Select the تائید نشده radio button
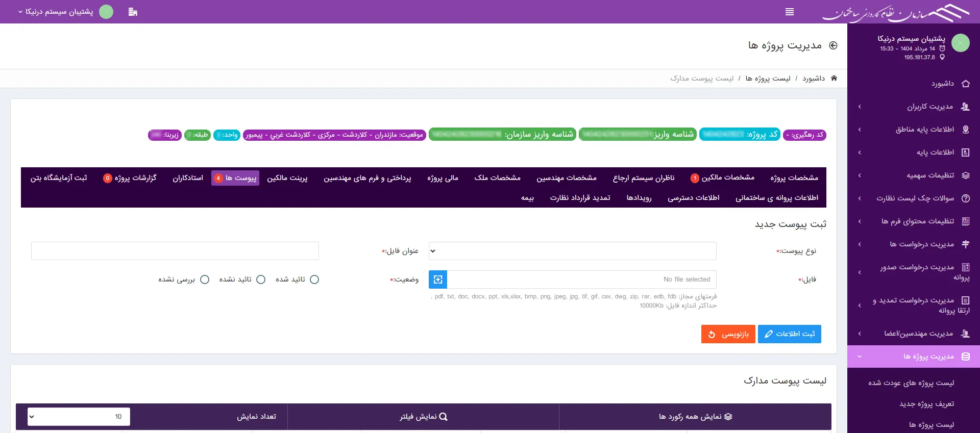Viewport: 980px width, 433px height. coord(261,279)
